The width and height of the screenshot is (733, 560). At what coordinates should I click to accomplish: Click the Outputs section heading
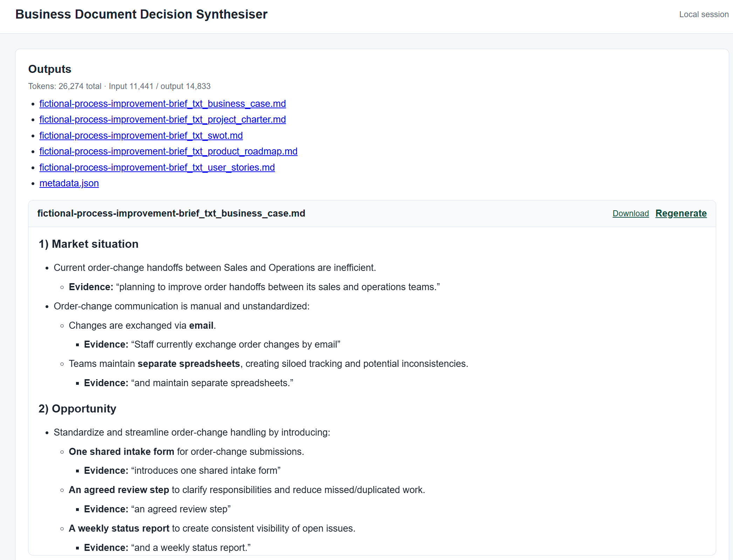pos(50,69)
